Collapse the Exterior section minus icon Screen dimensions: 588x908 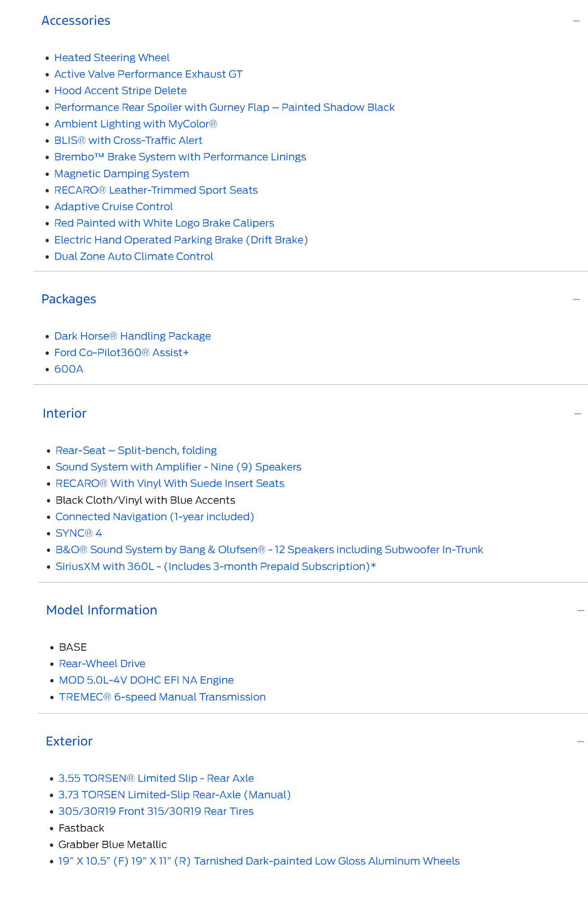click(x=581, y=742)
